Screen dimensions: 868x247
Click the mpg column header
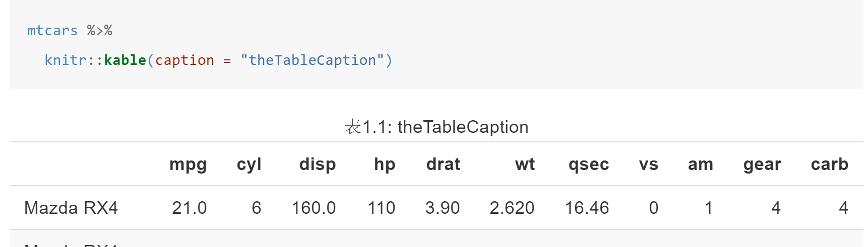pos(188,165)
